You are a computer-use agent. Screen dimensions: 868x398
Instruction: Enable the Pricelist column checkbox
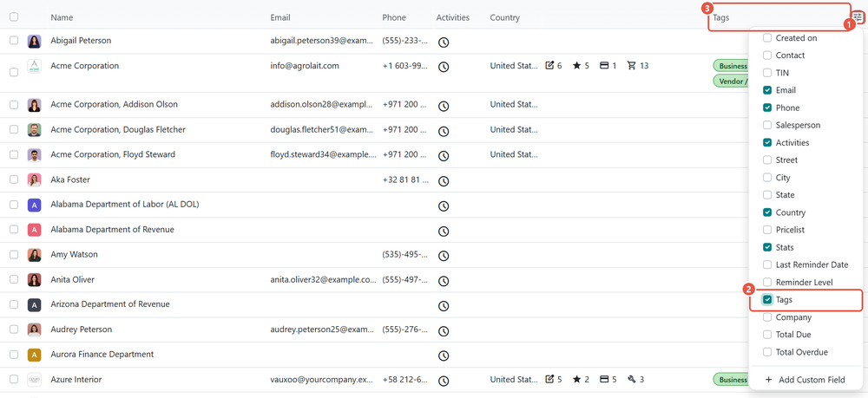[767, 230]
